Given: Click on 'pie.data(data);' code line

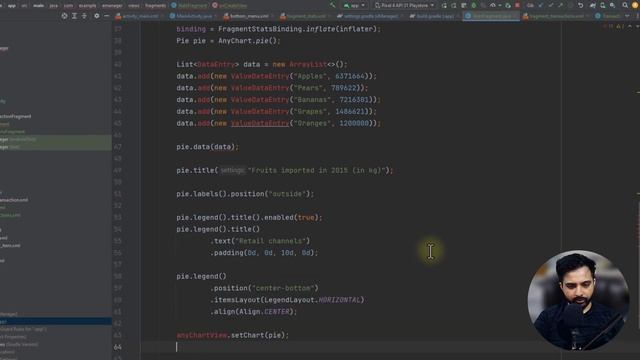Looking at the screenshot, I should click(207, 147).
